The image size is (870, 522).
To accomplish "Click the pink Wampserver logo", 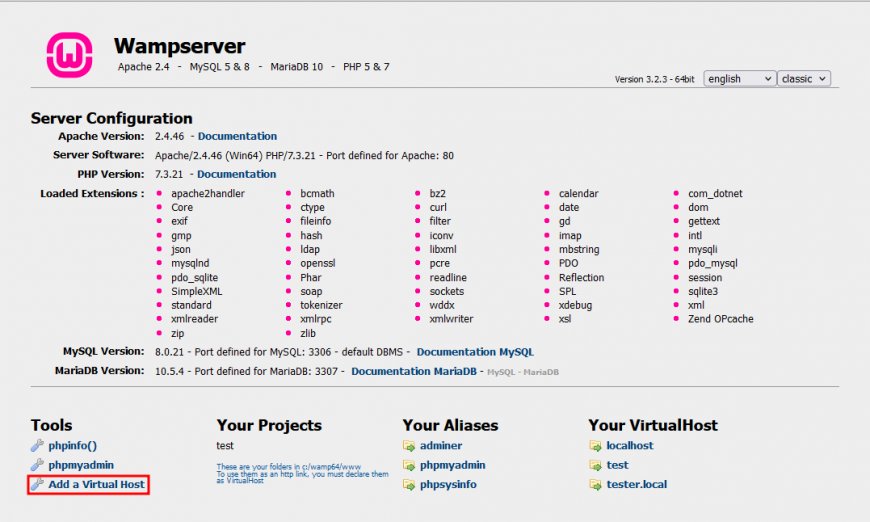I will click(x=69, y=55).
